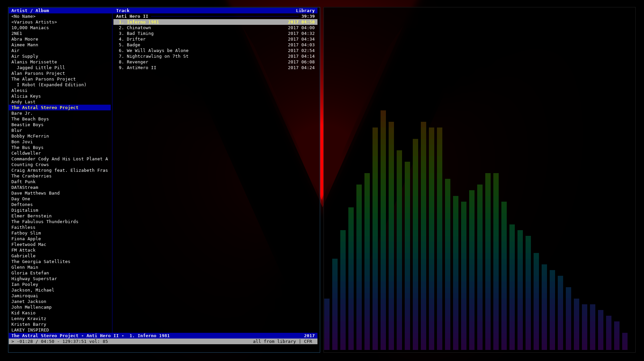644x361 pixels.
Task: Click the now-playing title bar
Action: [x=91, y=336]
